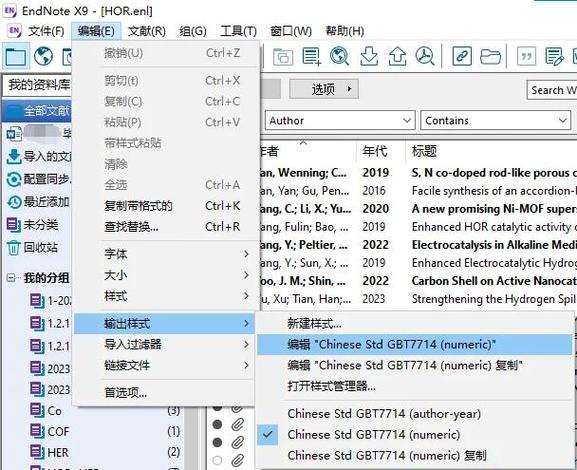Edit "Chinese Std GBT7714 (numeric) 复制" style
Screen dimensions: 577x470
pos(415,365)
